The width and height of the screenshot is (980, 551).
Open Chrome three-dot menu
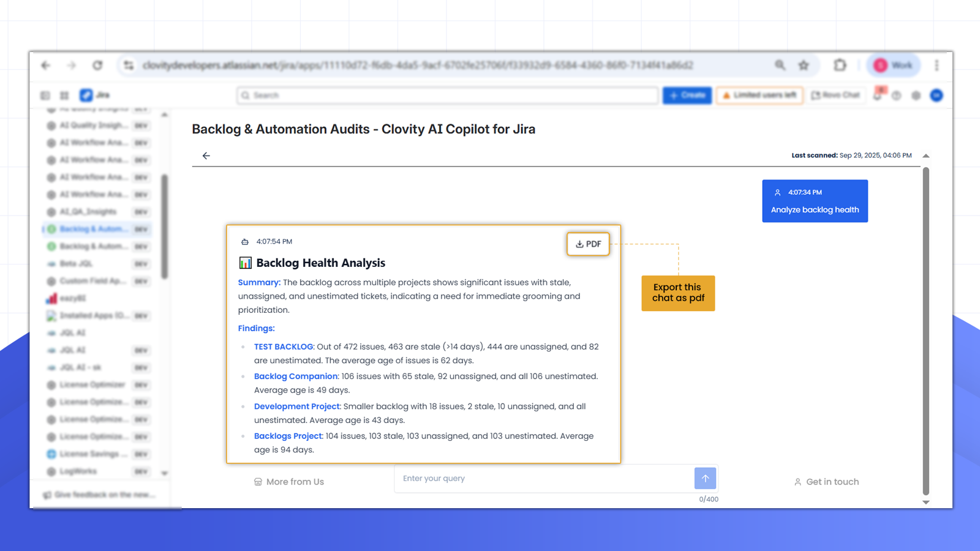coord(937,65)
